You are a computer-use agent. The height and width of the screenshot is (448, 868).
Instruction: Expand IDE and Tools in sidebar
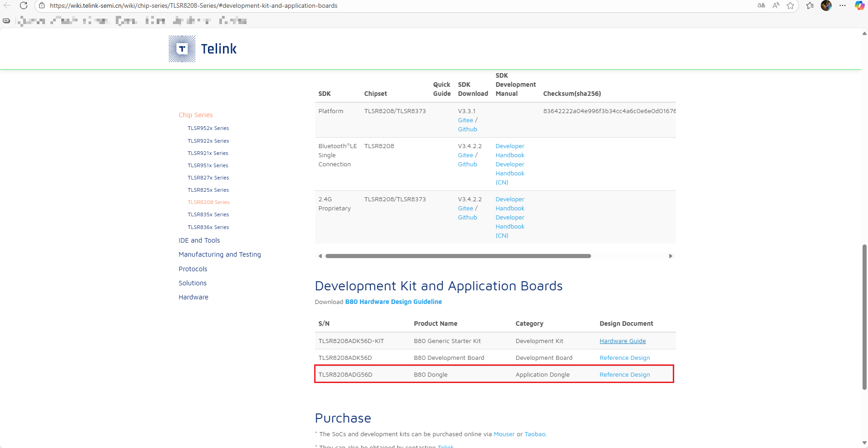(x=199, y=240)
